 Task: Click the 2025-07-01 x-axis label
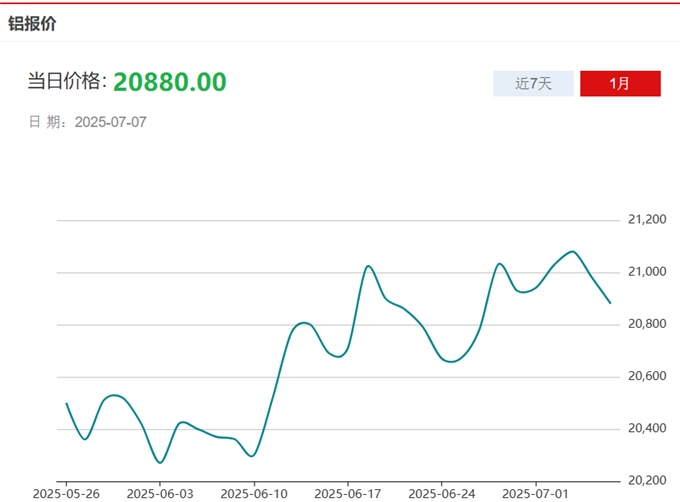pyautogui.click(x=536, y=493)
